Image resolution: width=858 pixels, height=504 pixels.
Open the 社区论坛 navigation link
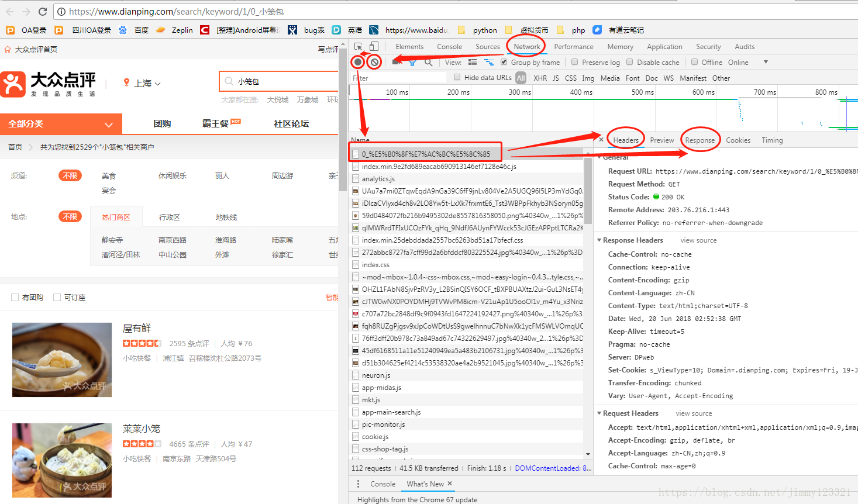pos(291,123)
